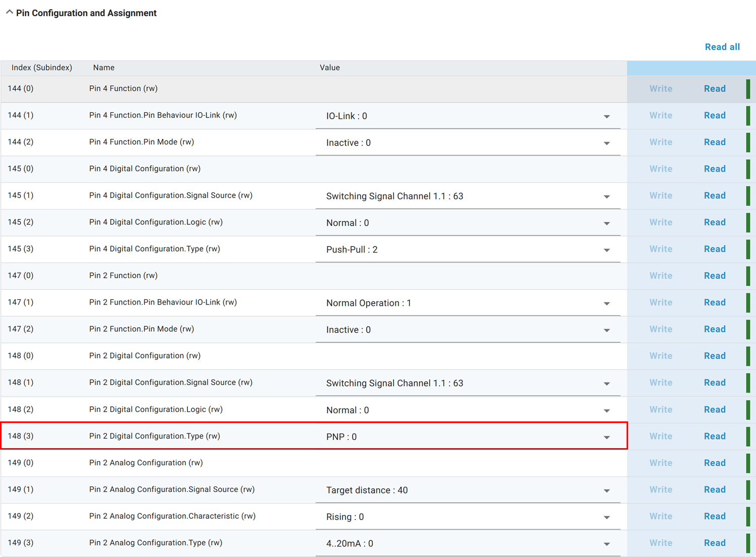Viewport: 756px width, 557px height.
Task: Collapse the Pin Configuration and Assignment section
Action: 10,13
